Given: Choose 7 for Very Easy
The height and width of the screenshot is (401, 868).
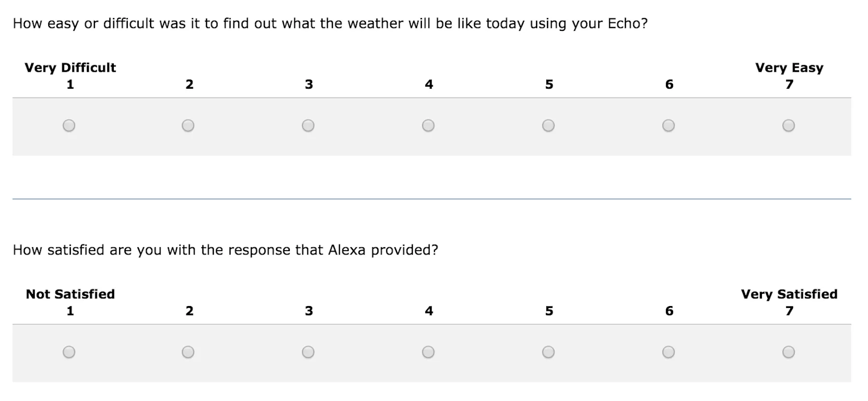Looking at the screenshot, I should pos(788,125).
